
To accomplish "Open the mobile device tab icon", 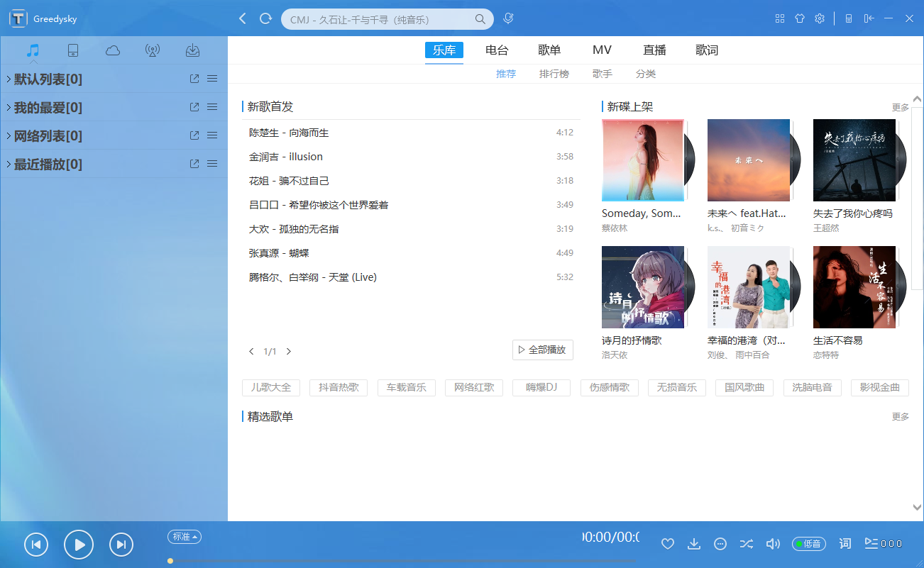I will click(x=72, y=50).
